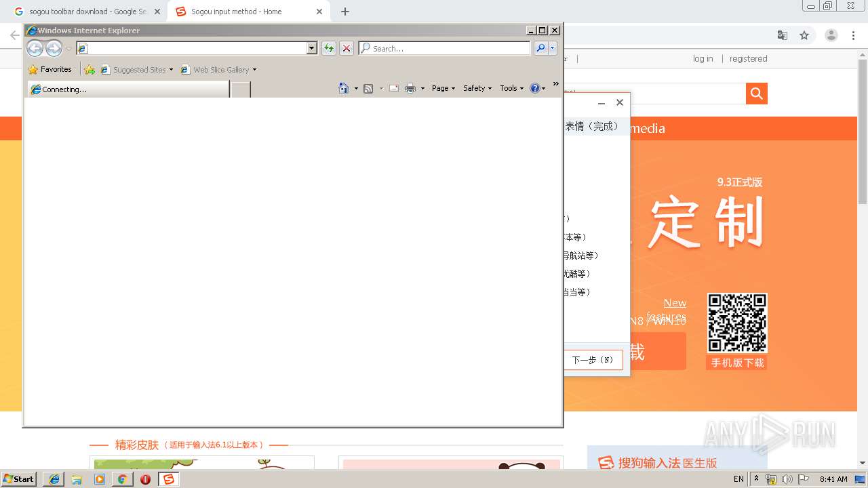
Task: Click the volume speaker tray icon
Action: click(x=787, y=479)
